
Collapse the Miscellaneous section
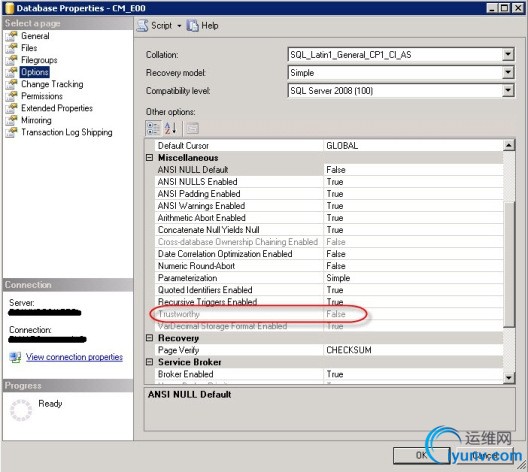[150, 158]
